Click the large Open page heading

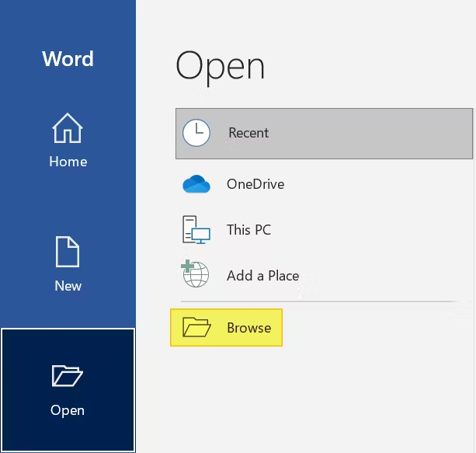tap(221, 67)
